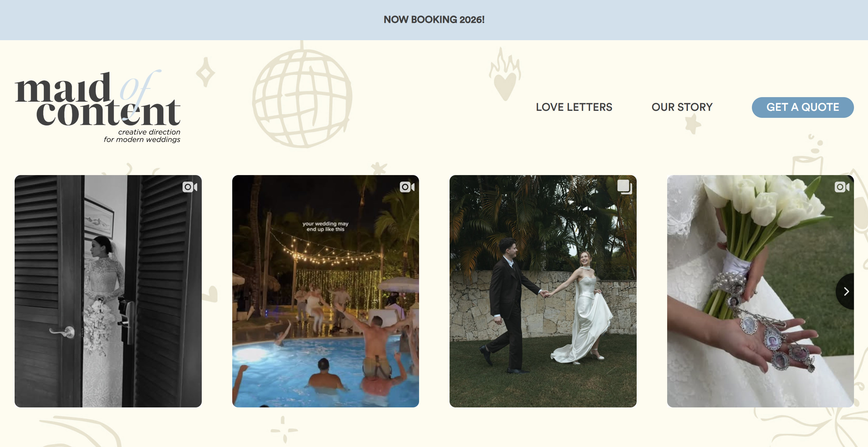
Task: Click the Get a Quote button
Action: click(x=802, y=107)
